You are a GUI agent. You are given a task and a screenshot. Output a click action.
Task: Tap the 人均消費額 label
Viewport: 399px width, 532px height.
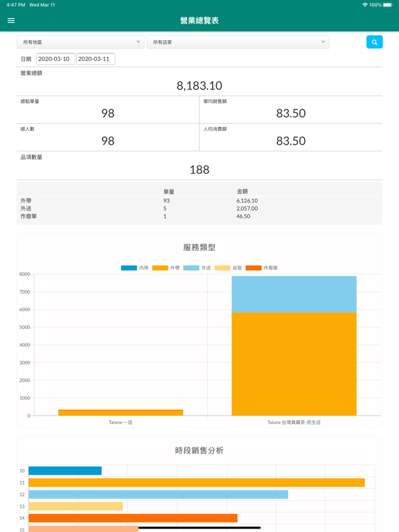[215, 129]
